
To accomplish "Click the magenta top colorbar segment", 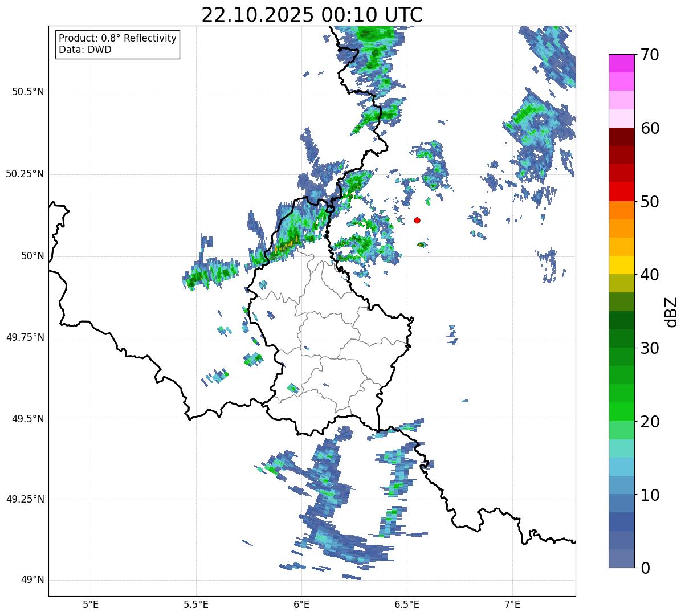I will [x=622, y=63].
